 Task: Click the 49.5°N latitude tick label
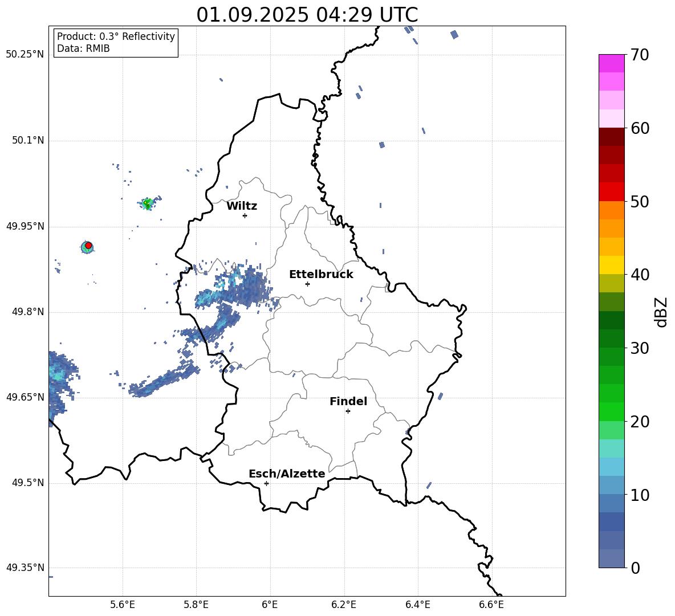pos(27,483)
